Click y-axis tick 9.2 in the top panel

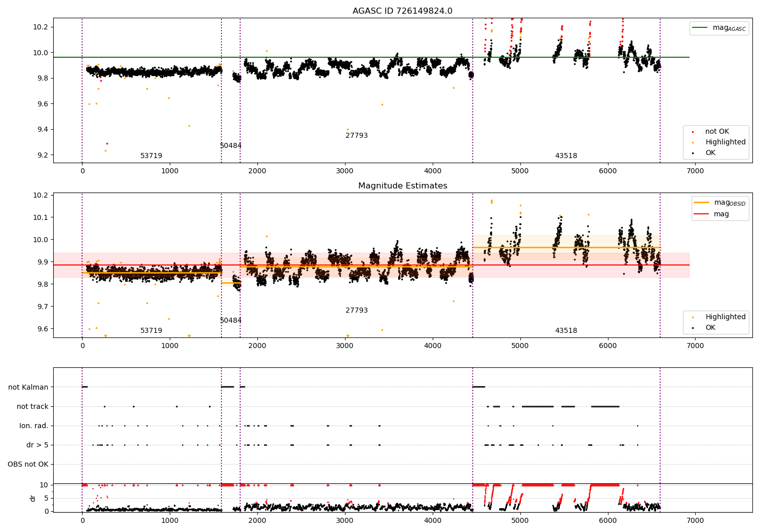[x=43, y=155]
